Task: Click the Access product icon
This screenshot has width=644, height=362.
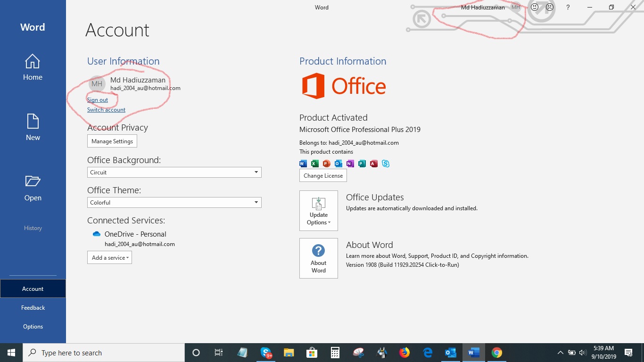Action: [x=374, y=164]
